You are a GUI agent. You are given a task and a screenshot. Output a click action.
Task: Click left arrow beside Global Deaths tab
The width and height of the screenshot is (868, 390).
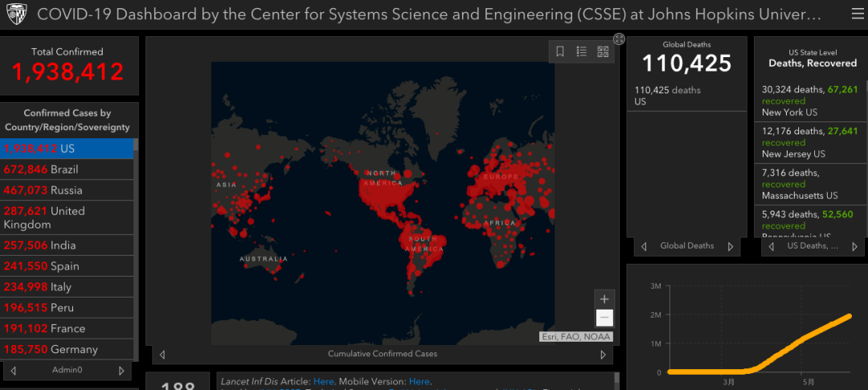[x=643, y=247]
